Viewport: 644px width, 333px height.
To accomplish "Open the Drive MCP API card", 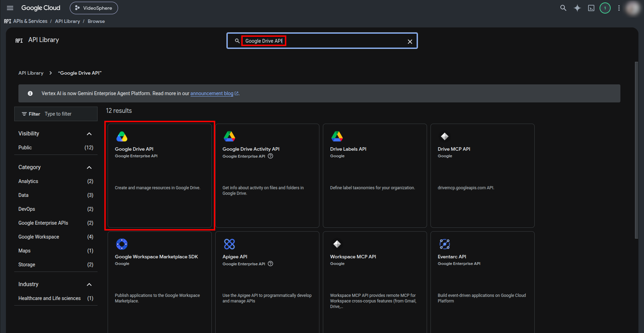I will [483, 176].
